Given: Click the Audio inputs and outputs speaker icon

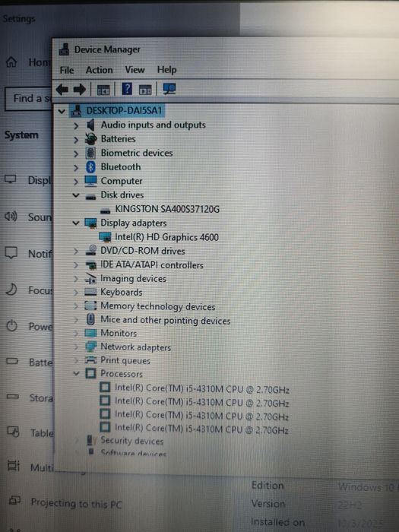Looking at the screenshot, I should 90,125.
